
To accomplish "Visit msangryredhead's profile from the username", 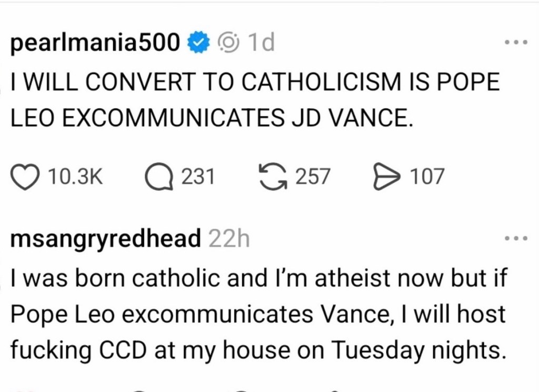I will 106,239.
